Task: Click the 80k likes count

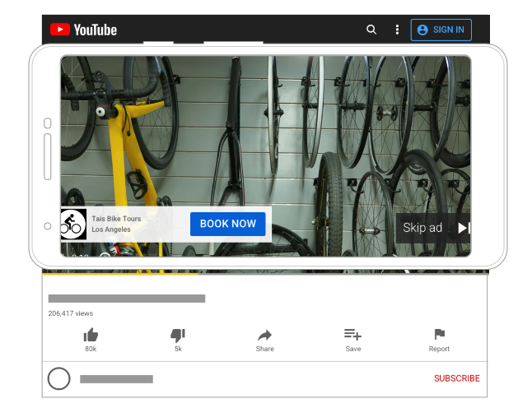Action: point(91,349)
